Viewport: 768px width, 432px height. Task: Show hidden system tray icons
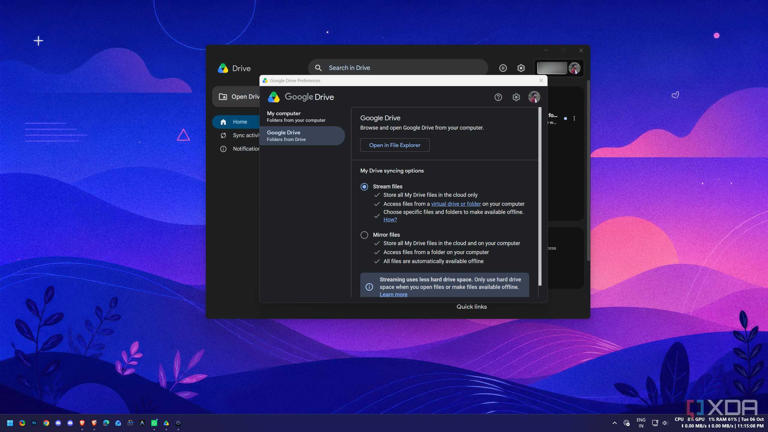point(614,423)
